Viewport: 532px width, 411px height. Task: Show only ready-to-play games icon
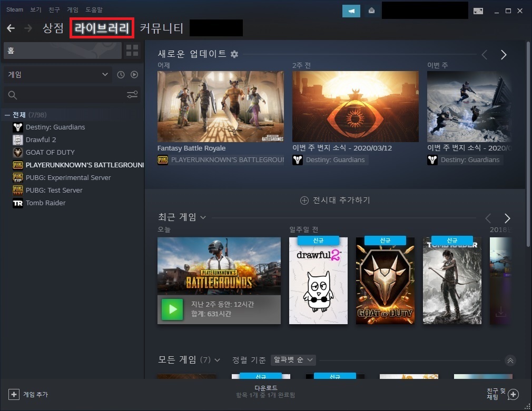click(x=134, y=75)
